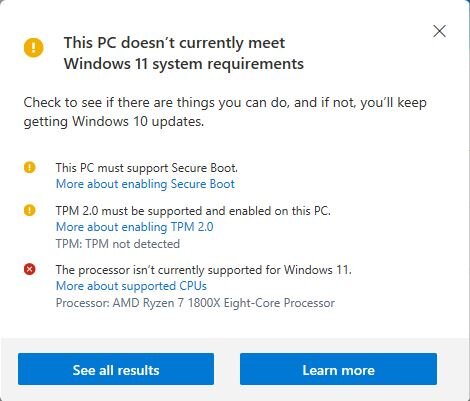Click the 'TPM: TPM not detected' status text
The width and height of the screenshot is (470, 401).
[118, 244]
